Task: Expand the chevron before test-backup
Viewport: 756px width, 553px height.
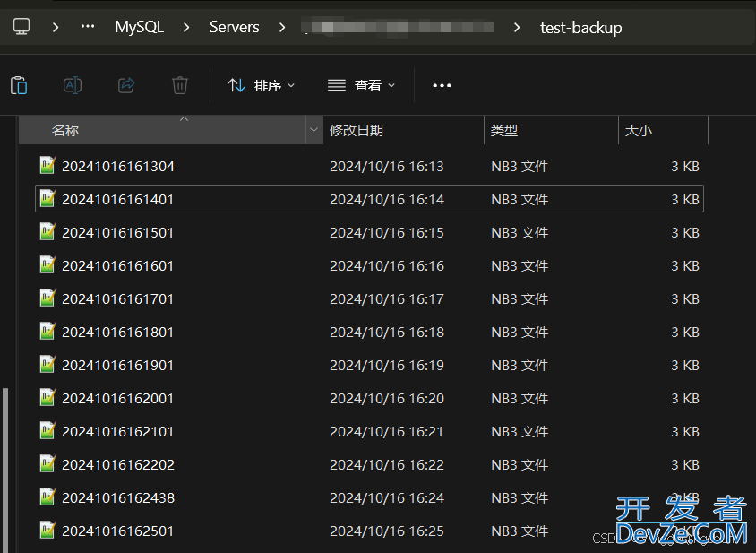Action: tap(517, 27)
